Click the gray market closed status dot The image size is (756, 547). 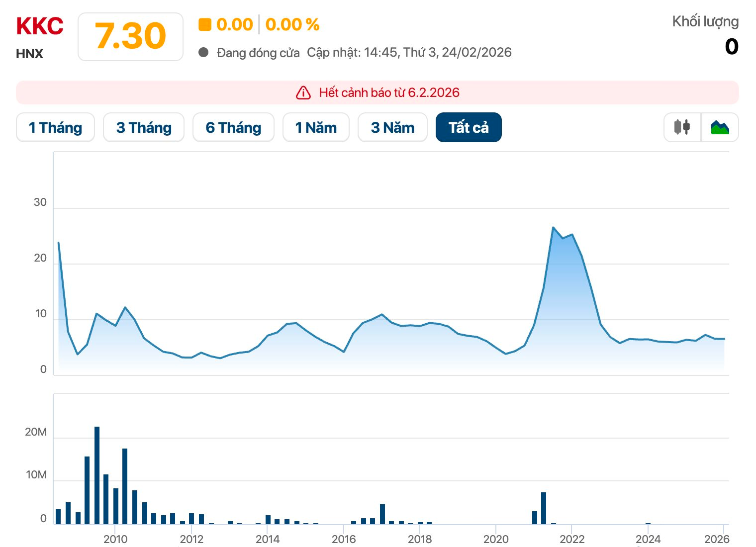(x=203, y=52)
